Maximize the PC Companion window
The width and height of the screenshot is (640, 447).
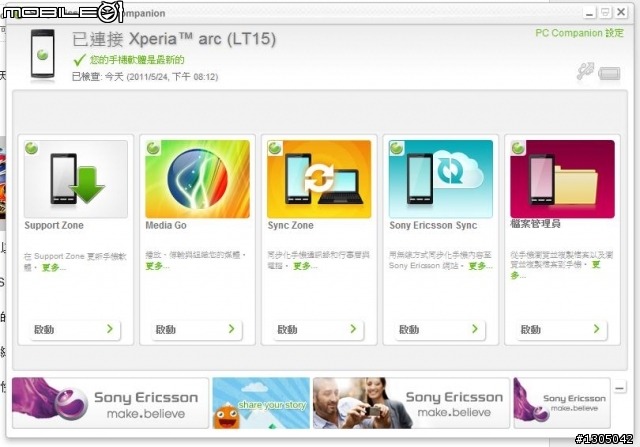click(605, 13)
